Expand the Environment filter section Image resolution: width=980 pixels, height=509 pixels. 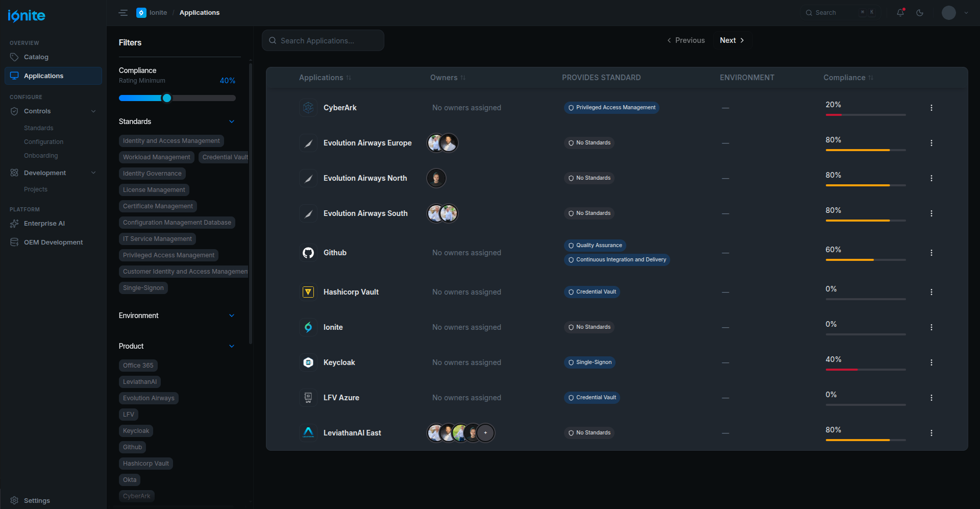pos(232,316)
